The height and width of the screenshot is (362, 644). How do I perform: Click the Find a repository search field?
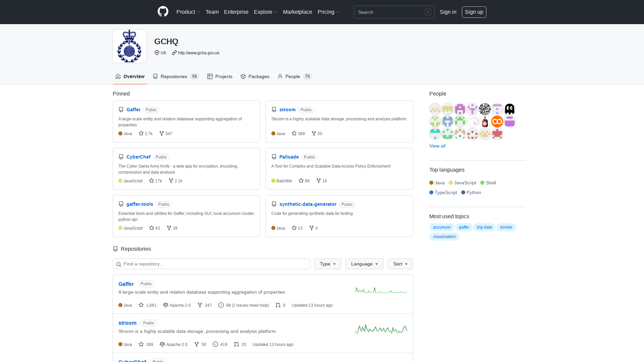(x=211, y=264)
